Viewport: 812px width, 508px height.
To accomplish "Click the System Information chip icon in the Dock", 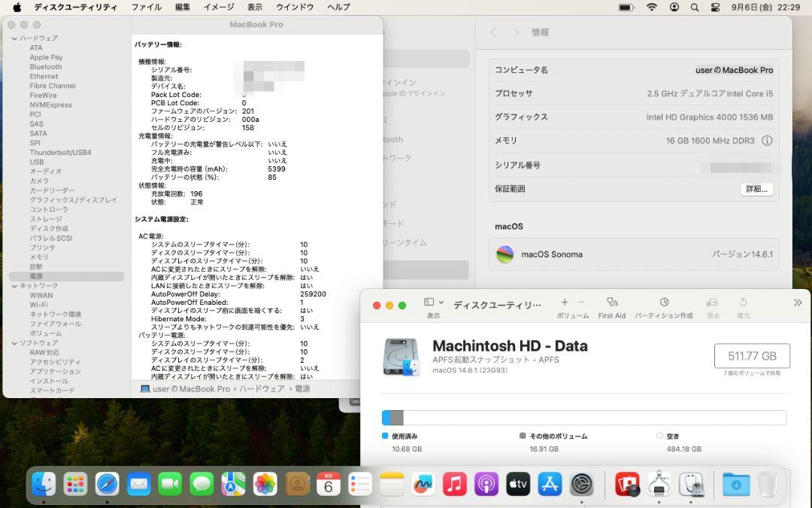I will (x=659, y=485).
